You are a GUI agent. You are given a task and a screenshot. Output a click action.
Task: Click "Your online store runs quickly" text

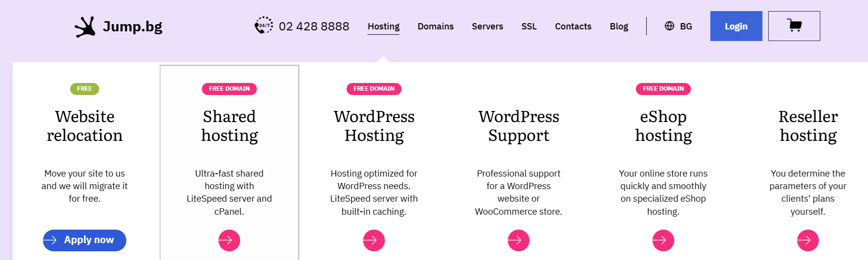coord(663,192)
